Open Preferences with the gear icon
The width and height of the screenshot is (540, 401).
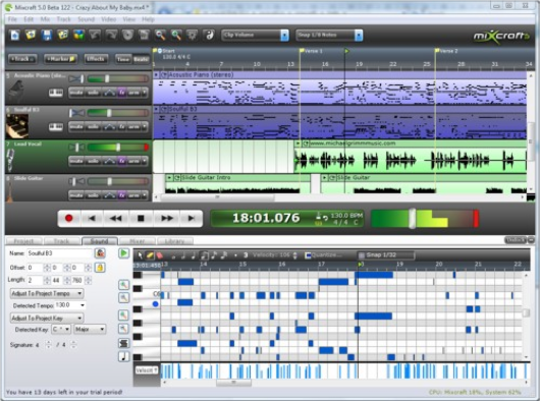[192, 35]
